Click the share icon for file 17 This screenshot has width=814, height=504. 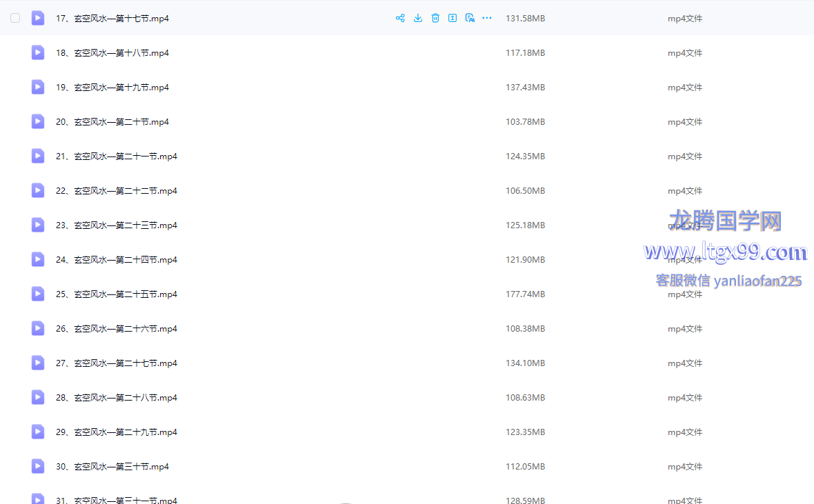(400, 18)
